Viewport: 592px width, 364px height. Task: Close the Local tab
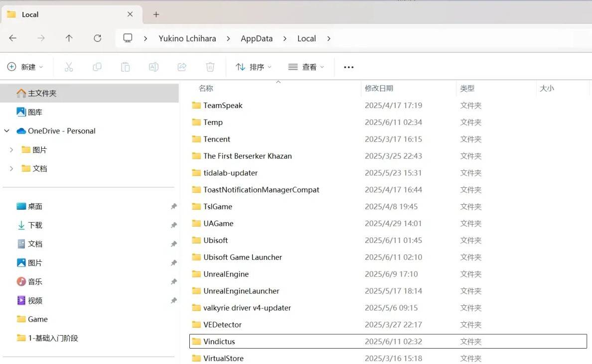[130, 14]
